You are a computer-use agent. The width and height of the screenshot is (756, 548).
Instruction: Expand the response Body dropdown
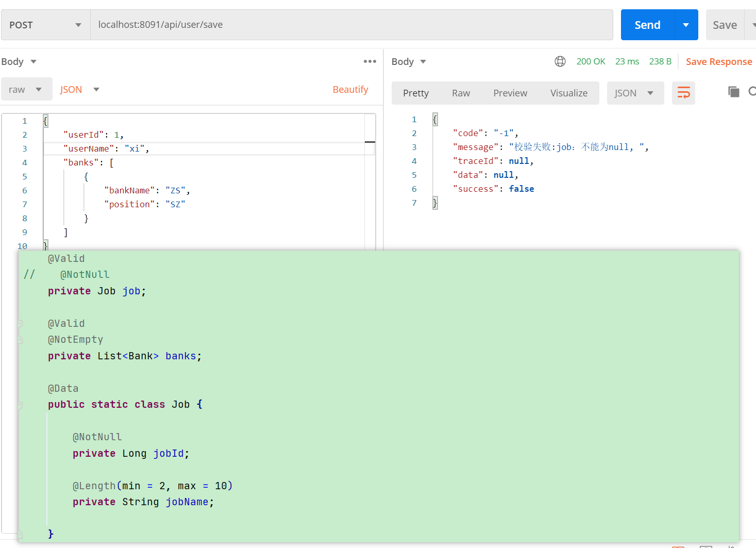[x=409, y=61]
